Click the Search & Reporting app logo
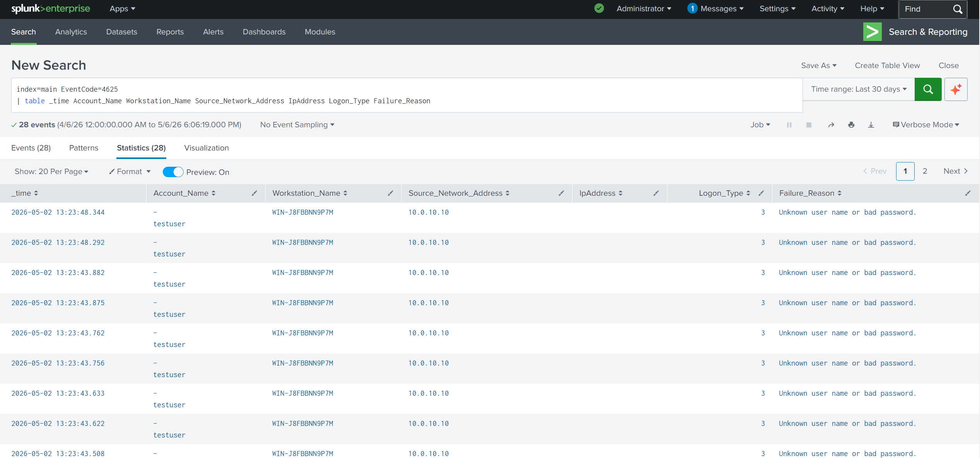Viewport: 980px width, 458px height. [x=872, y=32]
